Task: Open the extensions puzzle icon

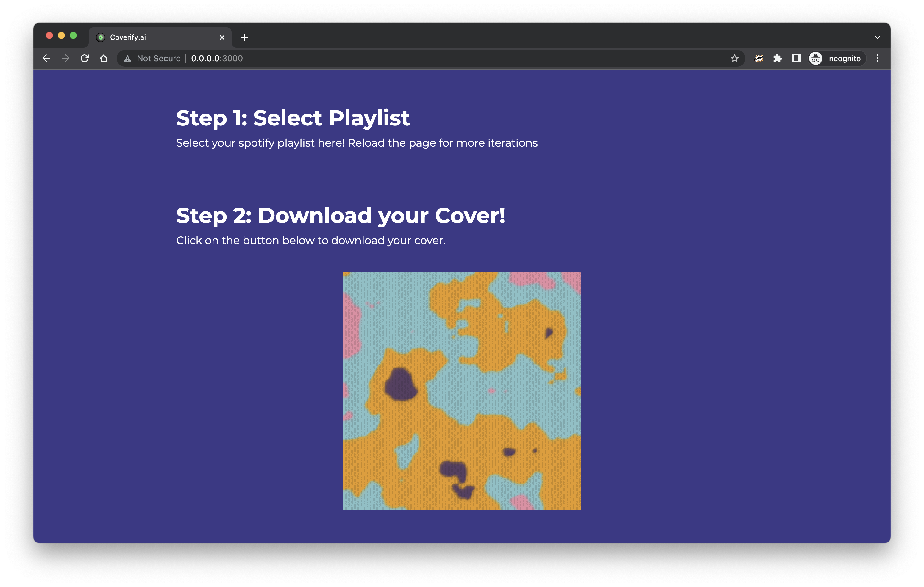Action: (x=777, y=58)
